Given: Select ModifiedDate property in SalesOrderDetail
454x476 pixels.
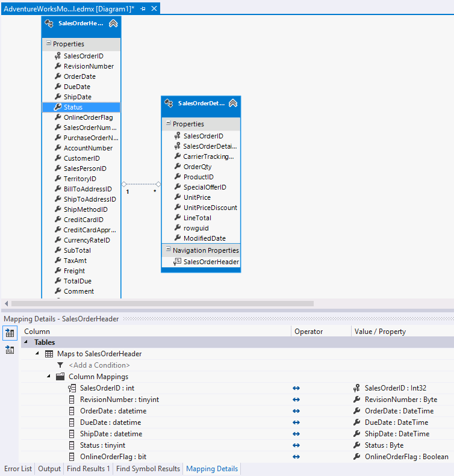Looking at the screenshot, I should tap(204, 239).
